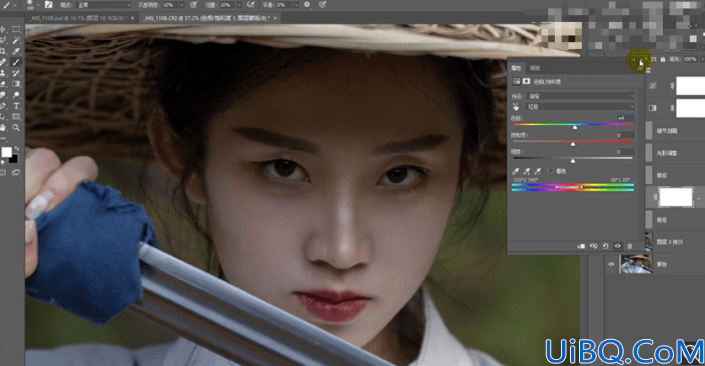
Task: Click the on-image adjustment hand tool
Action: [516, 107]
